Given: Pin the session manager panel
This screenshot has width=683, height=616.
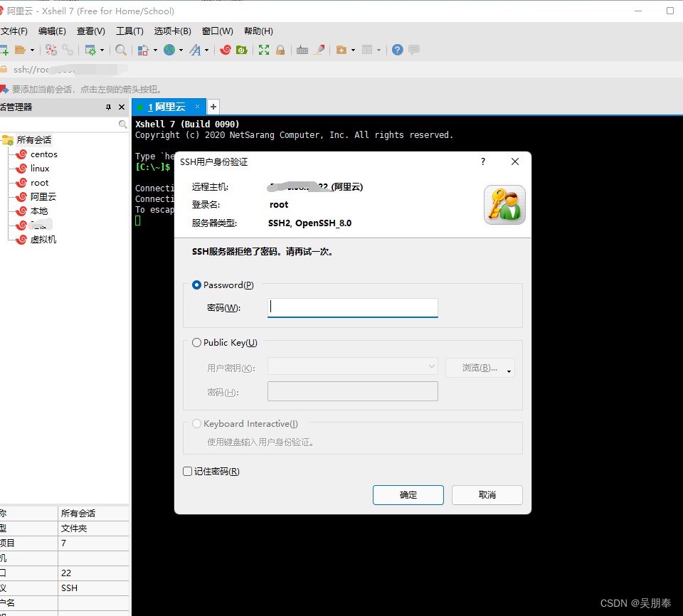Looking at the screenshot, I should (x=108, y=107).
